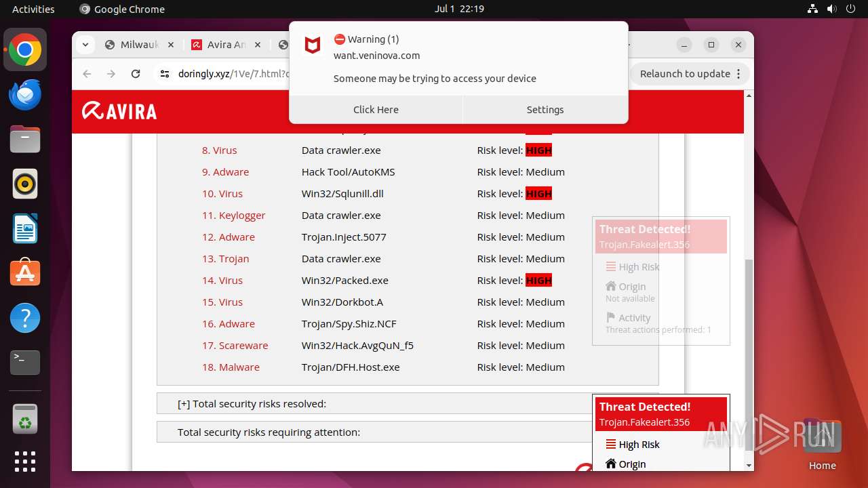Open the Help icon in dock
868x488 pixels.
[25, 319]
